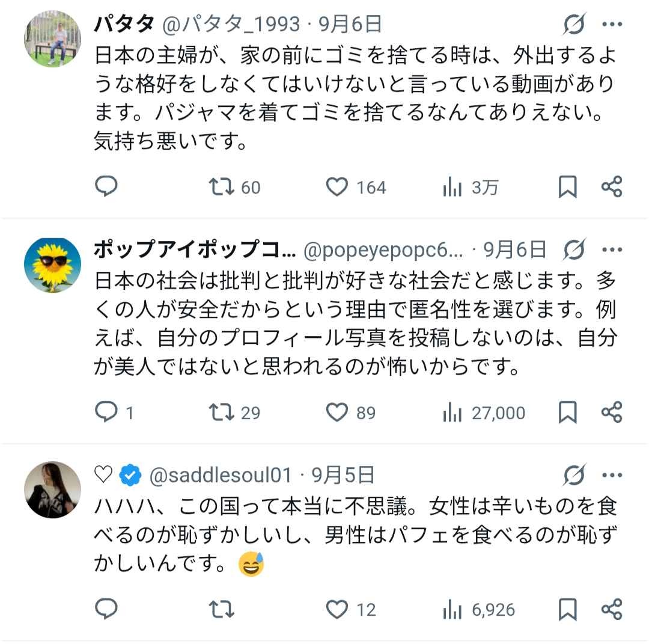The width and height of the screenshot is (649, 644).
Task: View analytics for パタタ's 3万 views post
Action: (452, 188)
